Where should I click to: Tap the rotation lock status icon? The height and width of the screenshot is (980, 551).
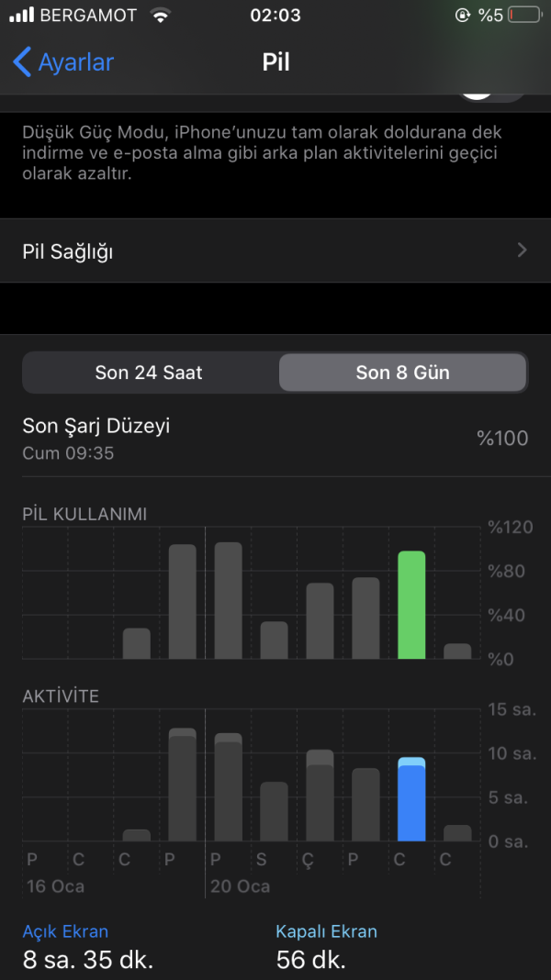click(x=462, y=16)
